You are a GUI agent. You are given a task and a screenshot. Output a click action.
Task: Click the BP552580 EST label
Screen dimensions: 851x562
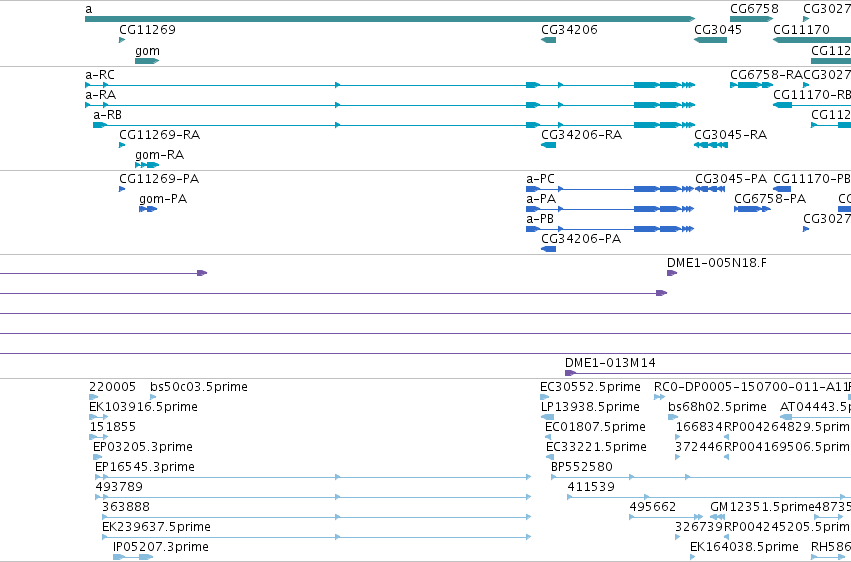coord(581,467)
